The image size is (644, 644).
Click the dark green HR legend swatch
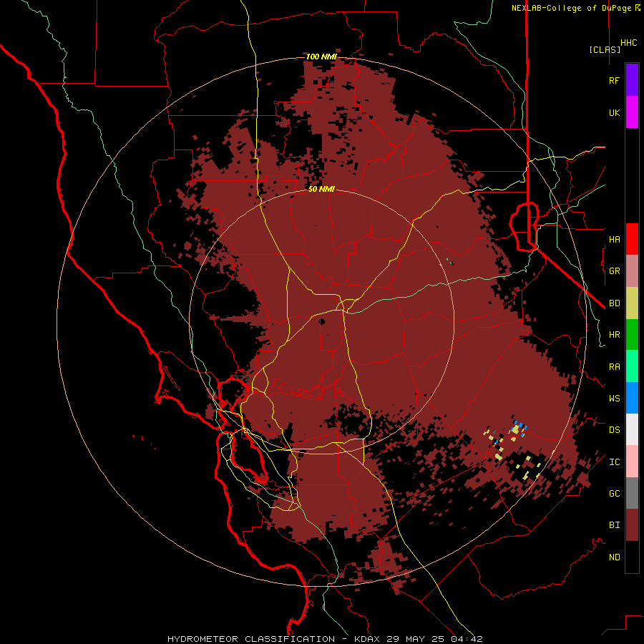pos(632,335)
